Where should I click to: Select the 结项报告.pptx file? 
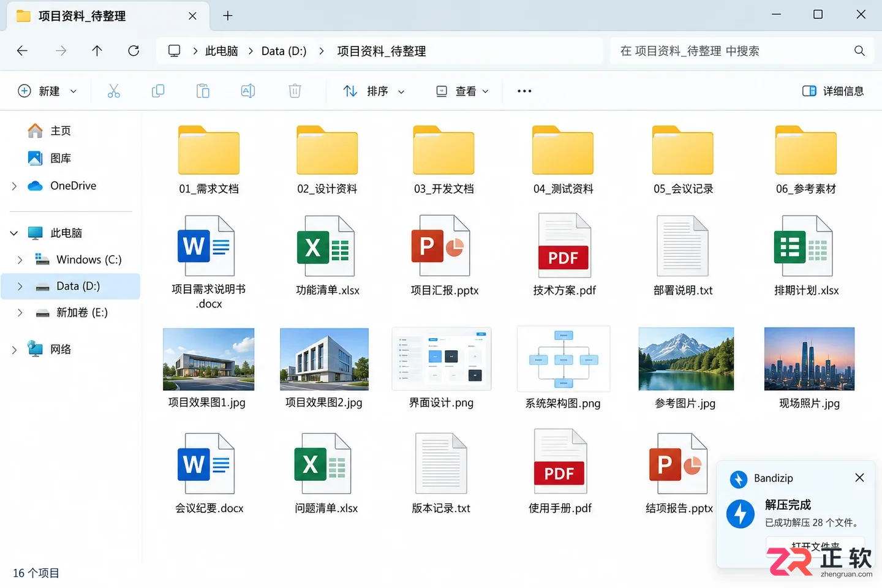pos(679,473)
